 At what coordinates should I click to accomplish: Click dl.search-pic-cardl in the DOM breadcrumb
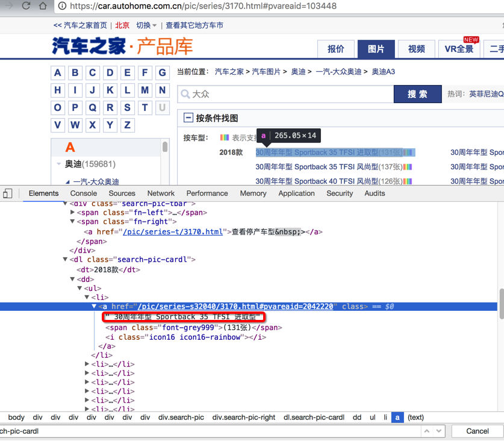tap(314, 417)
